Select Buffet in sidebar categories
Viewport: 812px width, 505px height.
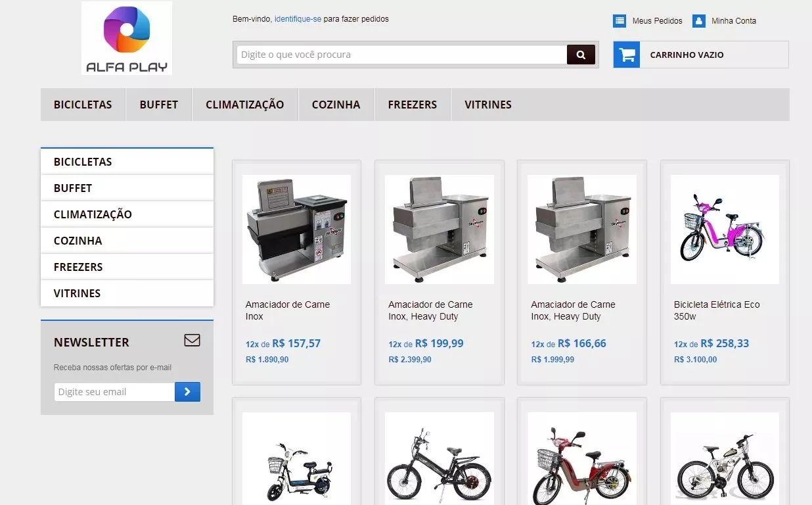(x=127, y=188)
